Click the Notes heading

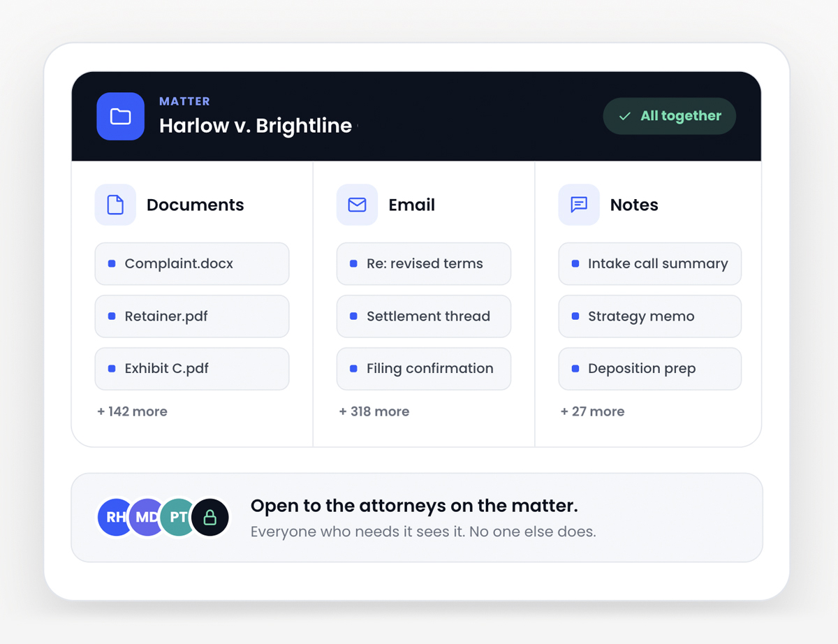(x=634, y=205)
